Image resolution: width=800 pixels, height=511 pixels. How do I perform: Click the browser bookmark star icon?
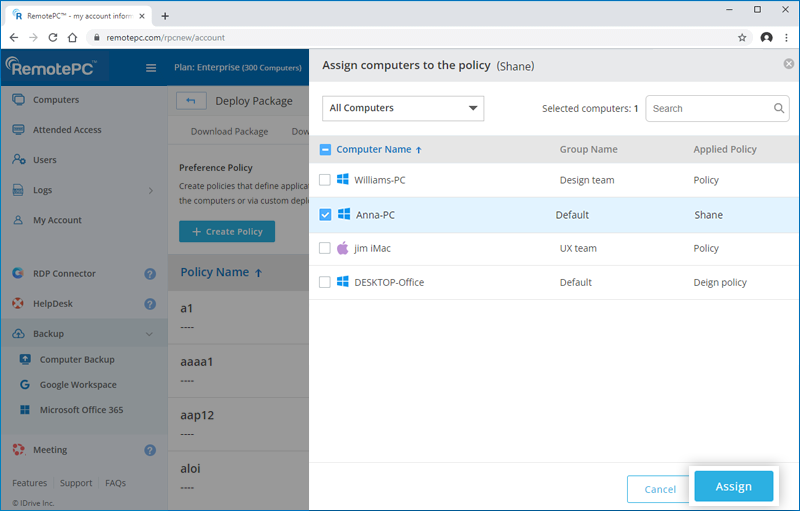pos(742,38)
